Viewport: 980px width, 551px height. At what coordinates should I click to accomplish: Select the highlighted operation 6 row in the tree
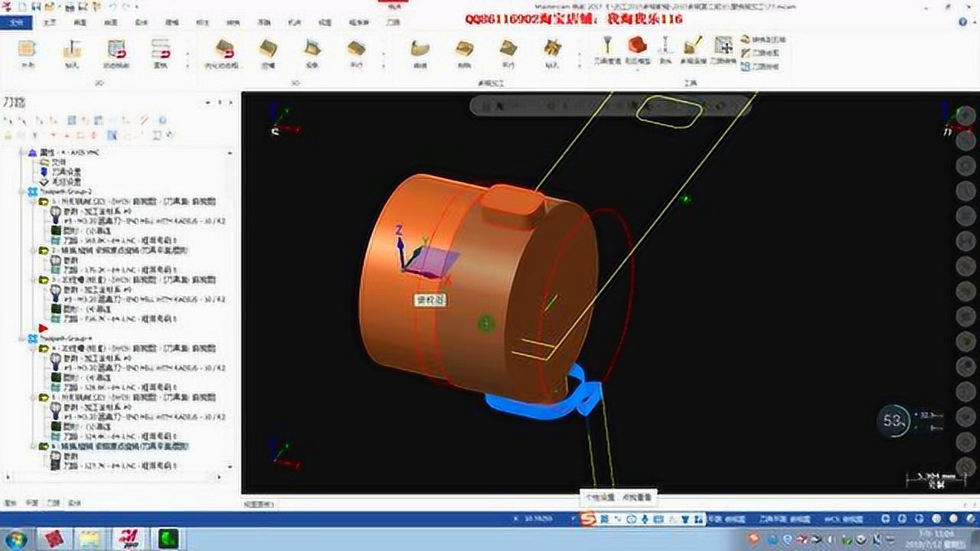tap(120, 445)
